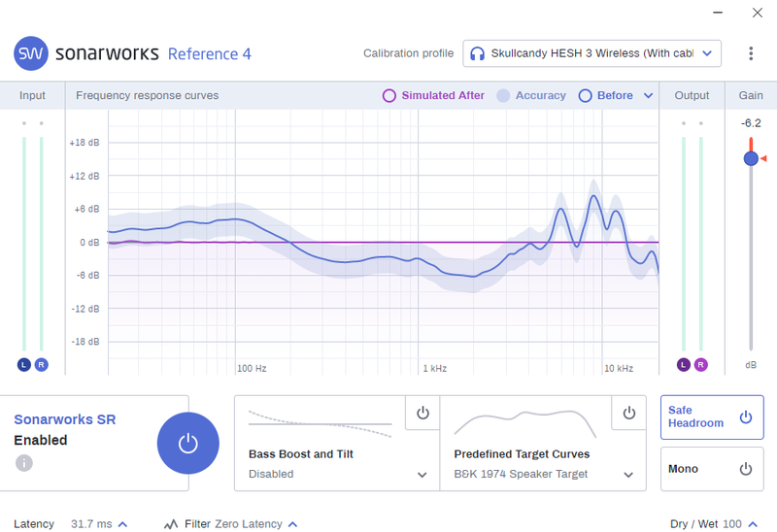The width and height of the screenshot is (777, 532).
Task: Click the Sonarworks SR heading
Action: pyautogui.click(x=65, y=419)
